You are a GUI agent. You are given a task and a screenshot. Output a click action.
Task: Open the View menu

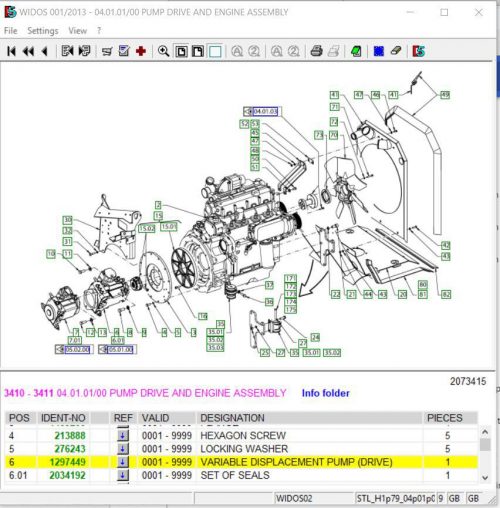point(78,31)
